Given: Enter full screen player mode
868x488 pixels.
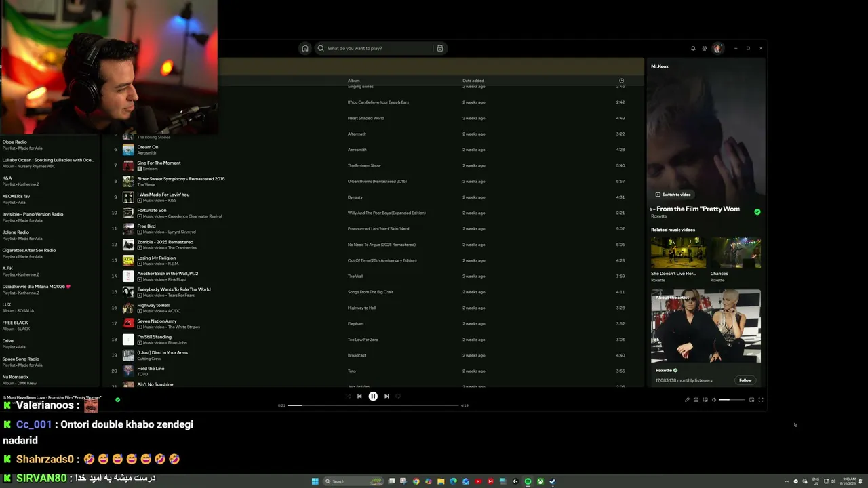Looking at the screenshot, I should [761, 400].
